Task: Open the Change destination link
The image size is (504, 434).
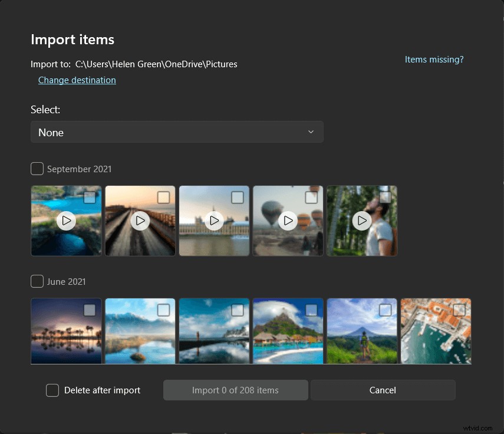Action: click(77, 80)
